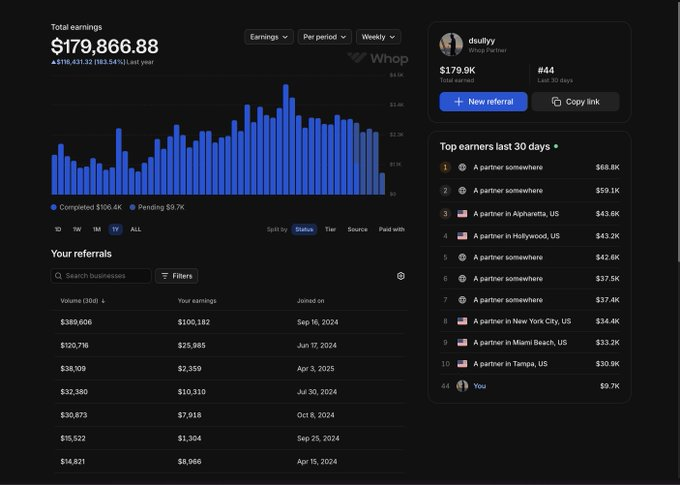Click globe icon of $68.8K partner
The image size is (680, 485).
(x=462, y=167)
